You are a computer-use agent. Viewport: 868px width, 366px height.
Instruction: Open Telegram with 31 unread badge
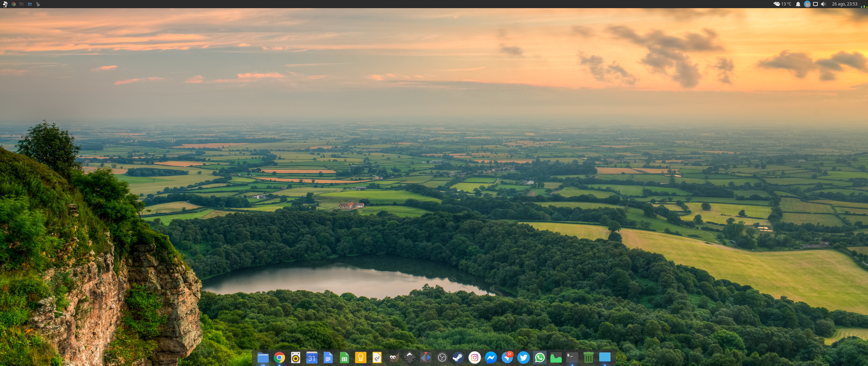point(507,358)
